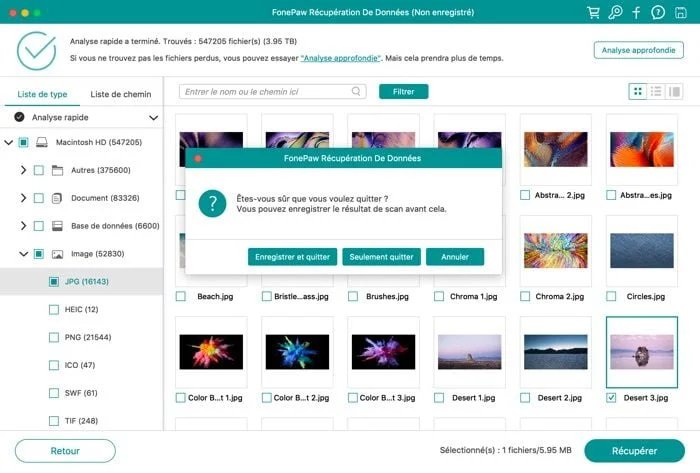Click the save scan result disk icon
Screen dimensions: 700x473
680,12
